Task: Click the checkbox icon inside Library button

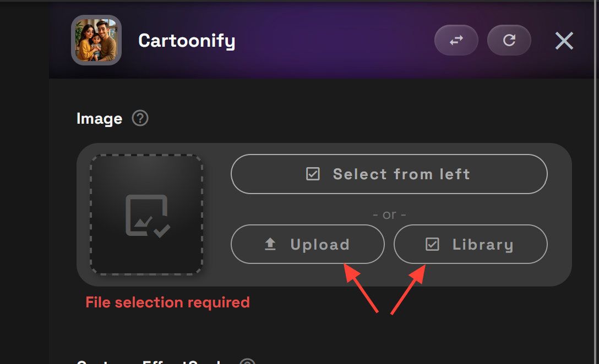Action: [432, 244]
